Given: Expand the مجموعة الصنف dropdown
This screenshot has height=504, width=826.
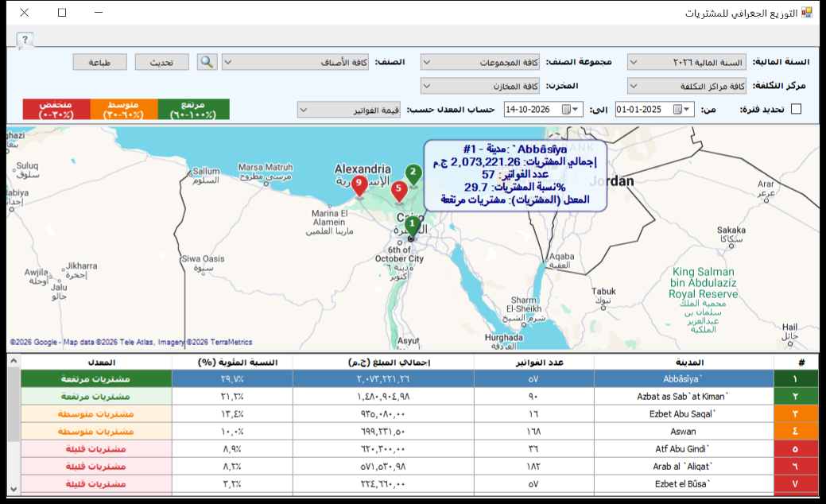Looking at the screenshot, I should [x=480, y=62].
